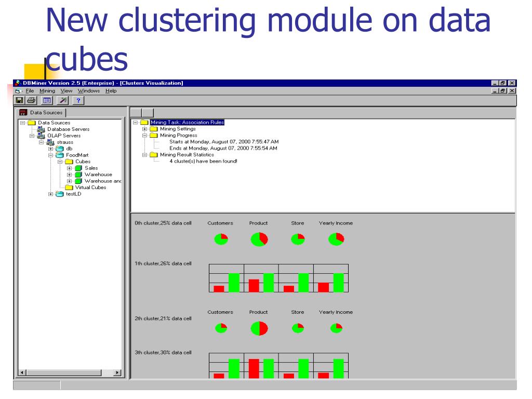Image resolution: width=532 pixels, height=399 pixels.
Task: Click the document menu icon beside File
Action: point(18,91)
